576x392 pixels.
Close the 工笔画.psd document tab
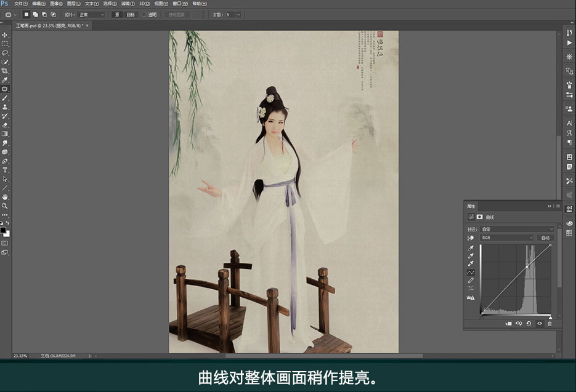pos(87,26)
